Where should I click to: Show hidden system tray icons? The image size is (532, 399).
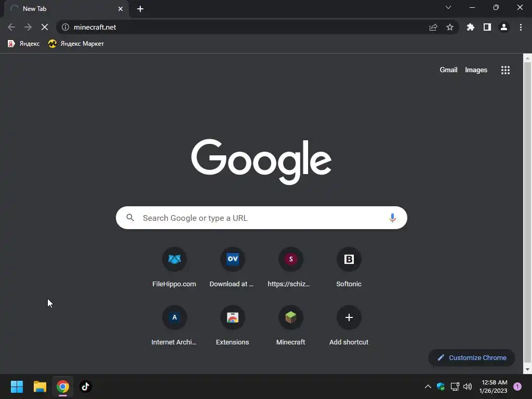428,387
